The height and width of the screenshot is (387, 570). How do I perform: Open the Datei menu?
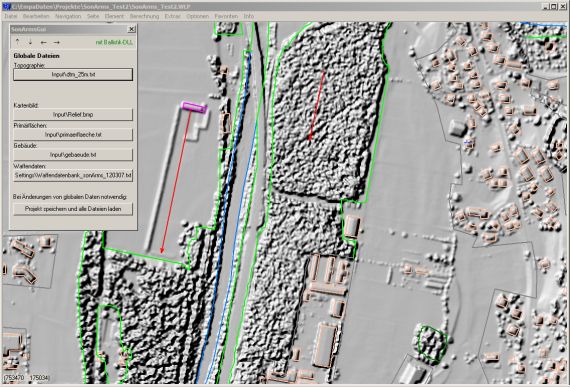[x=11, y=16]
